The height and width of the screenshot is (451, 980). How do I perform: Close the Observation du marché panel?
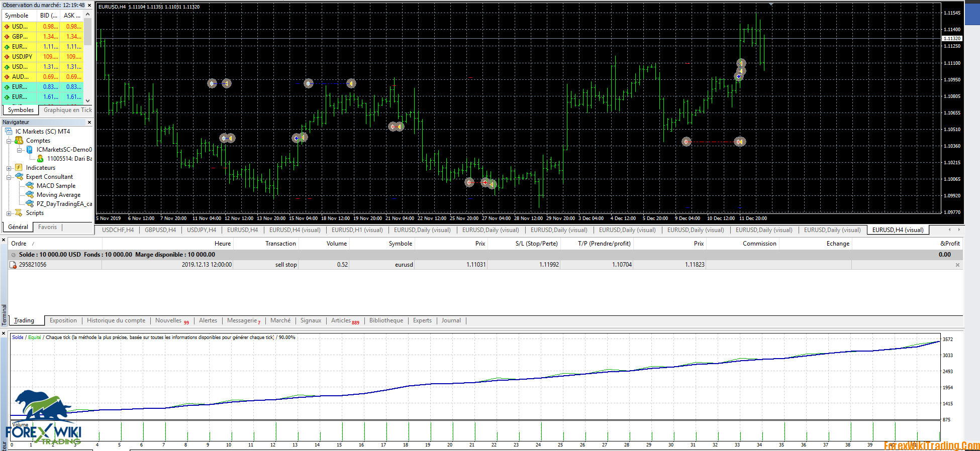pos(89,5)
